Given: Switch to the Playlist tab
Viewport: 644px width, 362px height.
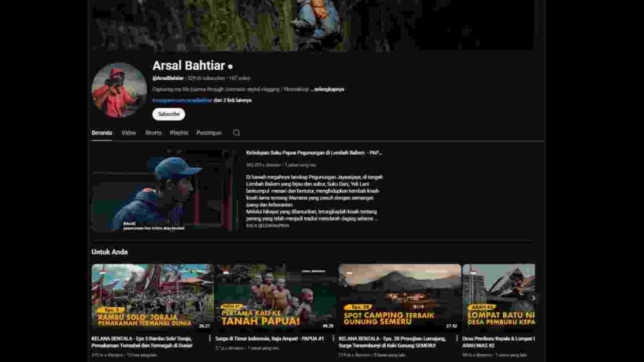Looking at the screenshot, I should coord(178,133).
